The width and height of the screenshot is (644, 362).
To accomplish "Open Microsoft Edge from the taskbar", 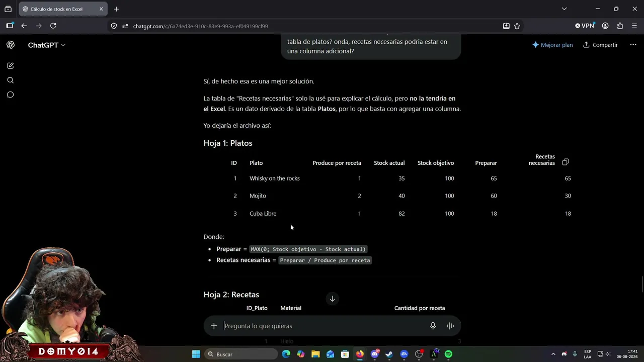I will (286, 354).
